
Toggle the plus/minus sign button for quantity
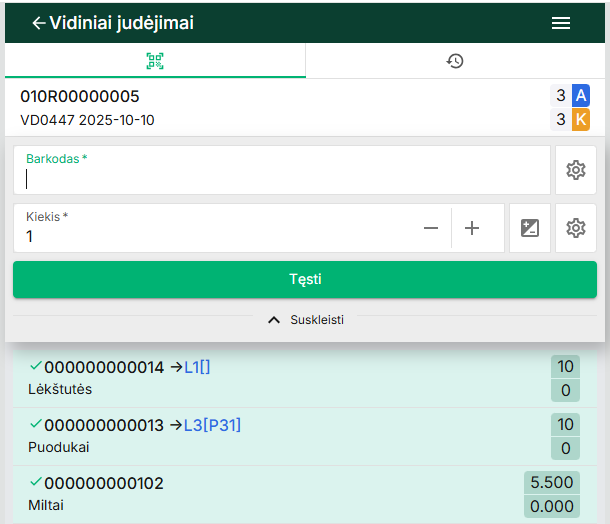(530, 228)
